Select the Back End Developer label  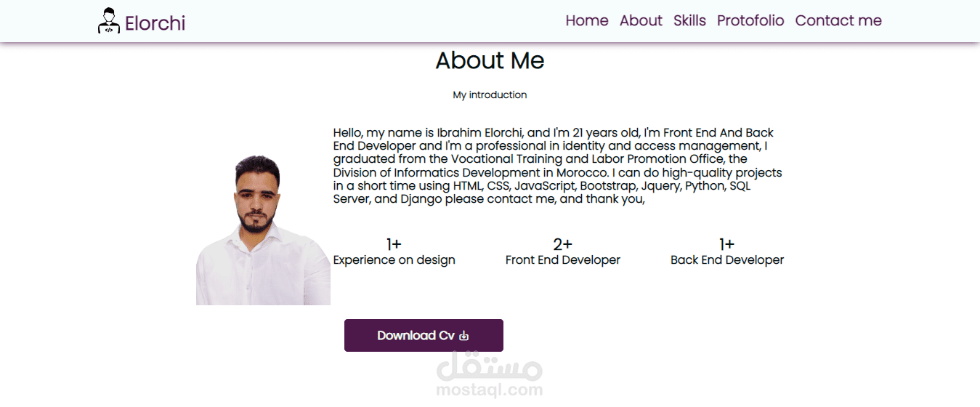tap(726, 260)
